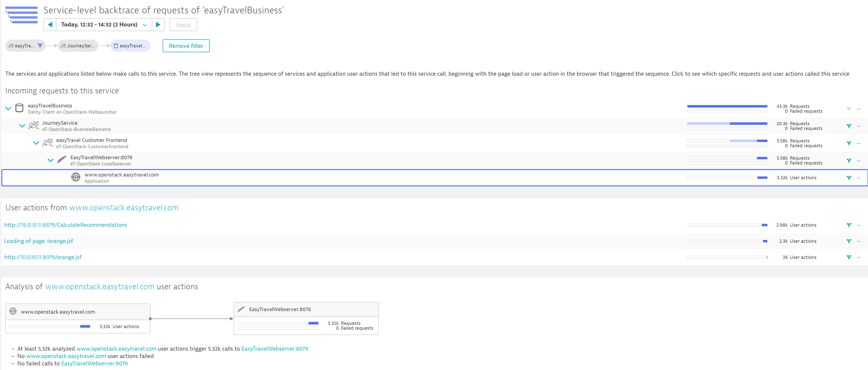Open more options for easyTravelBusiness row
The height and width of the screenshot is (370, 868).
tap(859, 109)
